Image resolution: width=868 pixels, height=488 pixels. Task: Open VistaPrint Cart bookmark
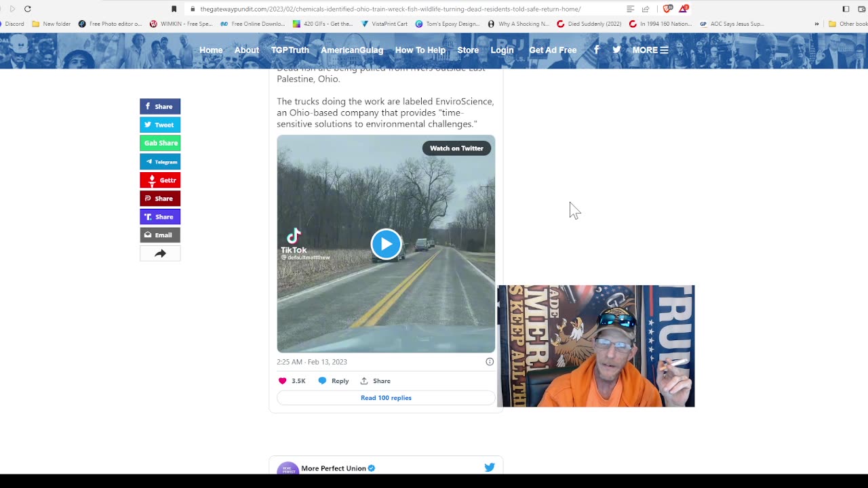tap(384, 24)
